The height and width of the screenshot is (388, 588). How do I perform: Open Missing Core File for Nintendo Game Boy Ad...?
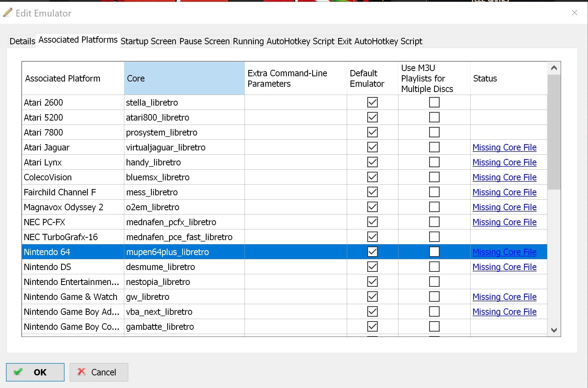(504, 312)
